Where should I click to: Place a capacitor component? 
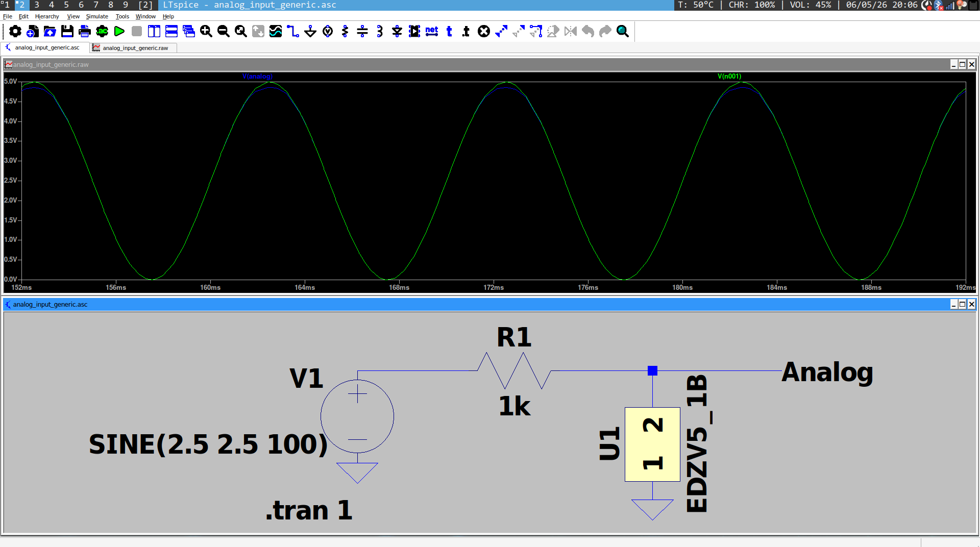(362, 31)
